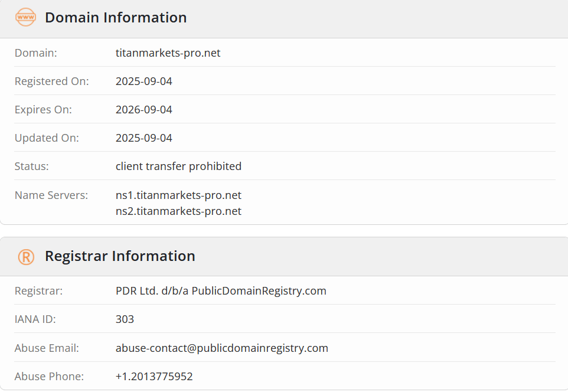The height and width of the screenshot is (392, 568).
Task: Click the Status label
Action: 32,166
